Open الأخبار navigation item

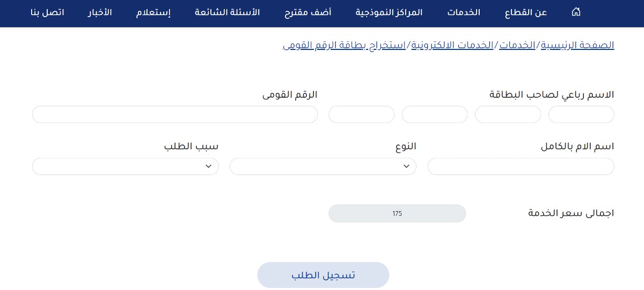100,12
